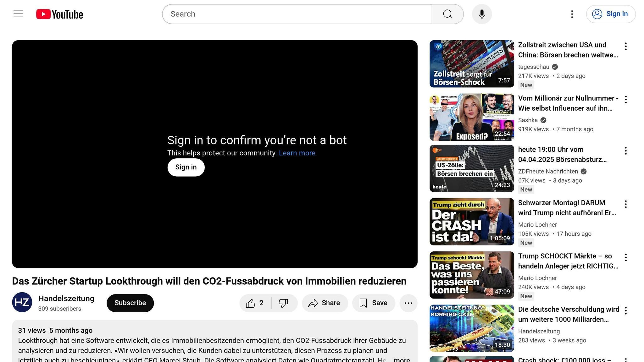Save video to a playlist
The height and width of the screenshot is (362, 644).
(374, 303)
